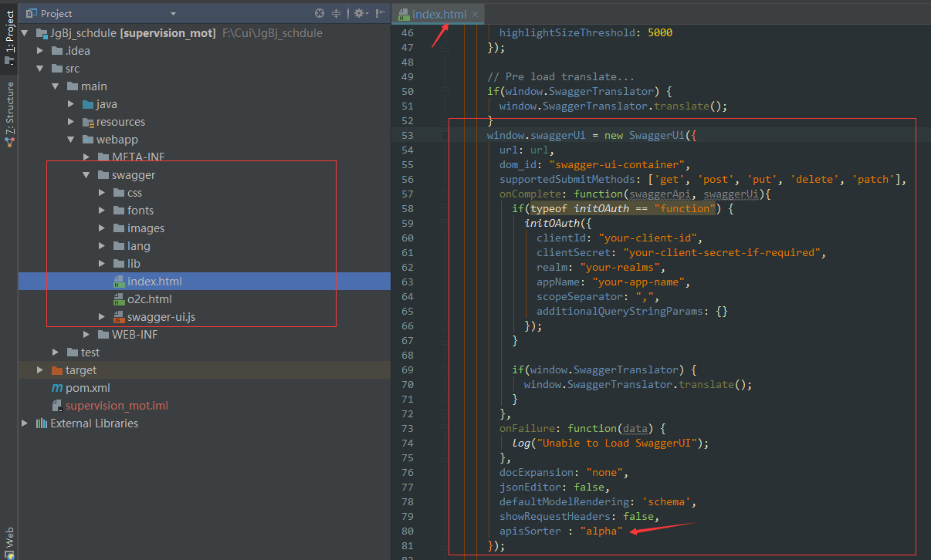Select the test folder label
Screen dimensions: 931x560
coord(90,353)
